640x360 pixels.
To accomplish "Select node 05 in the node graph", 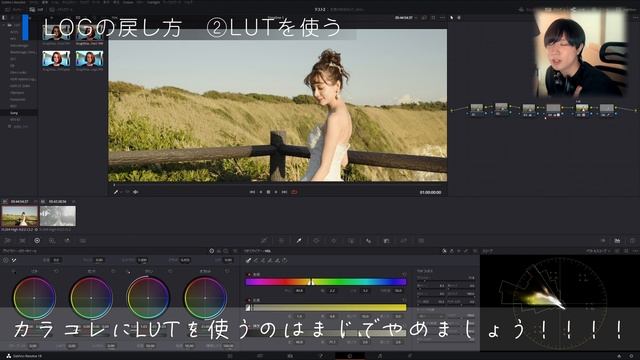I will (582, 109).
